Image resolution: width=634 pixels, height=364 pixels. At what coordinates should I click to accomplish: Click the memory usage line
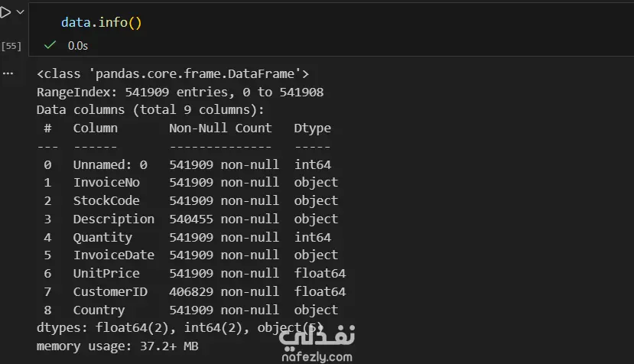pyautogui.click(x=118, y=346)
